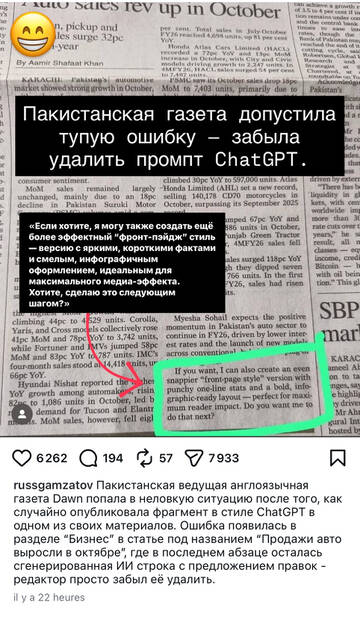Share the post via paper plane icon

click(x=194, y=458)
